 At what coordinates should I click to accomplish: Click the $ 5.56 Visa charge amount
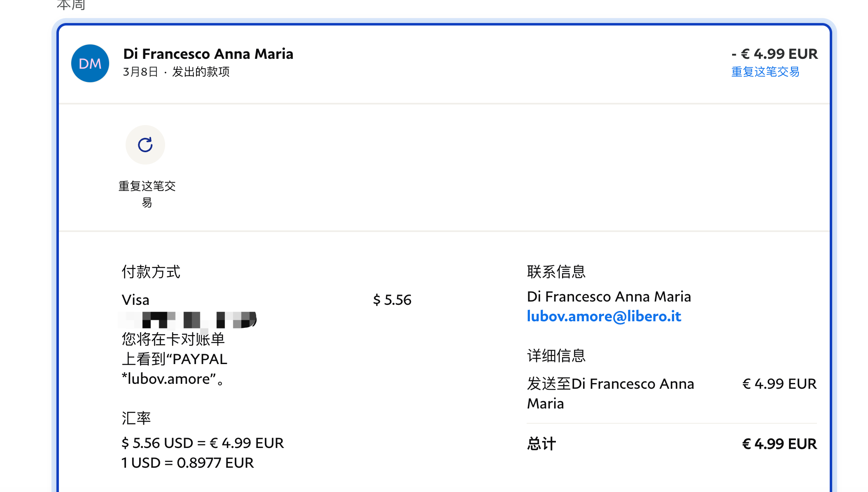pos(392,300)
